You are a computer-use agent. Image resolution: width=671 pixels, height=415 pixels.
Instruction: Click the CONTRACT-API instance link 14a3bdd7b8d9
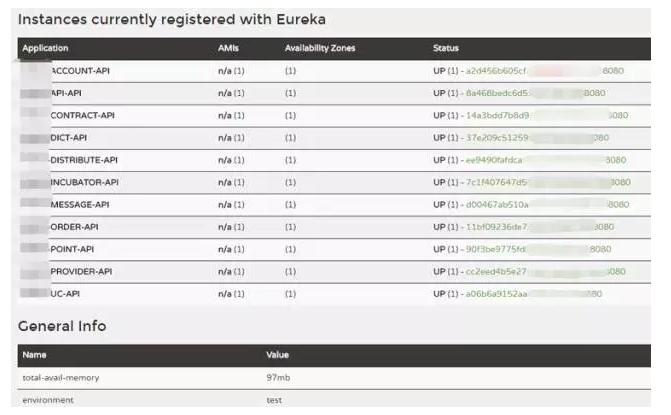(x=546, y=116)
